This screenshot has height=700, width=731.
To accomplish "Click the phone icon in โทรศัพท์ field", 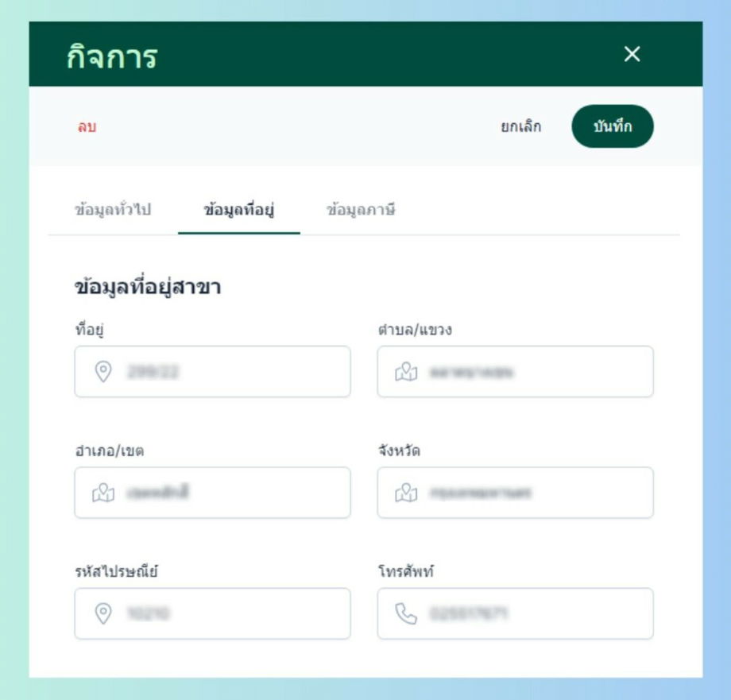I will point(406,613).
